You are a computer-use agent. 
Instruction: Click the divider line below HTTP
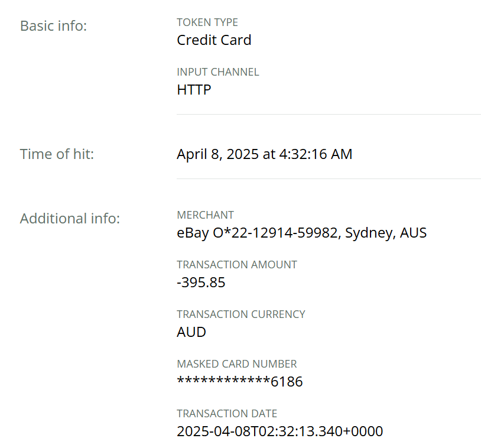pos(329,114)
